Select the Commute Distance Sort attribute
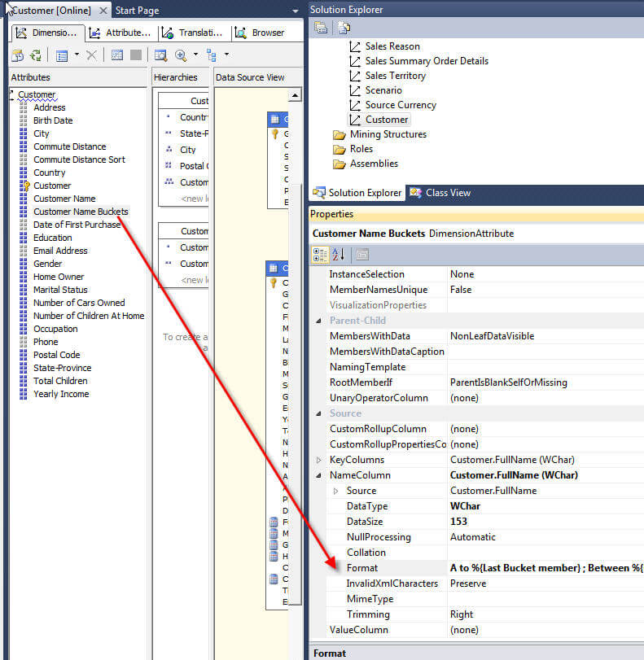The width and height of the screenshot is (644, 660). point(79,160)
